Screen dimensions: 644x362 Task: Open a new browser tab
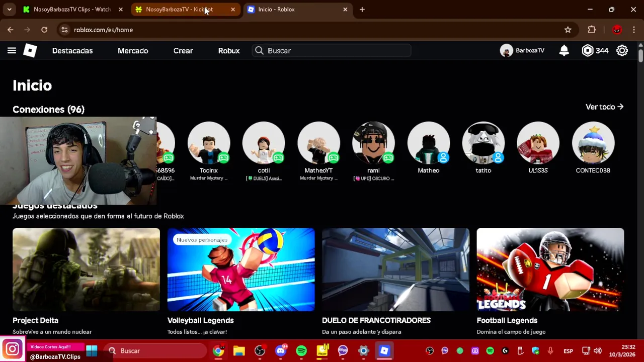pos(362,9)
